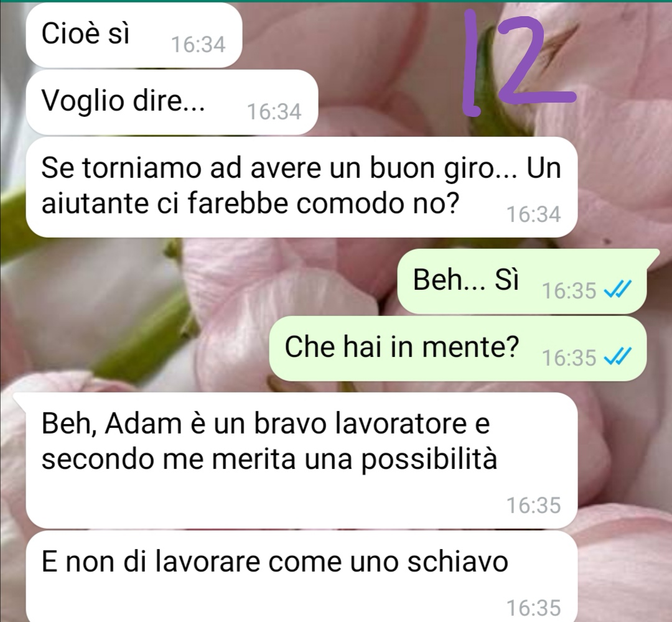This screenshot has height=622, width=672.
Task: Click the 'Se torniamo ad avere un buon giro' message
Action: pos(302,187)
